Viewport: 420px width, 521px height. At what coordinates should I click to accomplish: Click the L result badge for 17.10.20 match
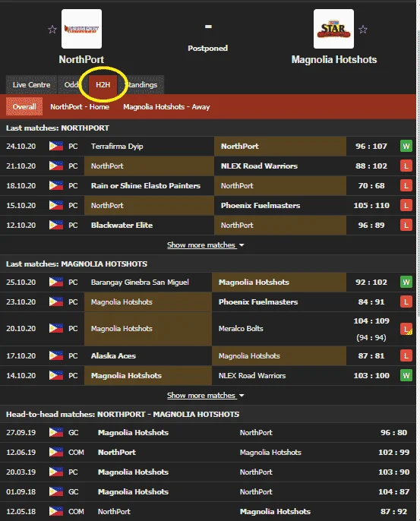coord(406,355)
